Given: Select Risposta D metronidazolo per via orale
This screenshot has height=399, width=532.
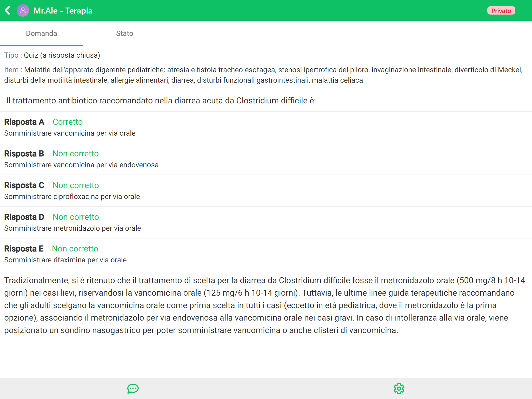Looking at the screenshot, I should tap(72, 228).
